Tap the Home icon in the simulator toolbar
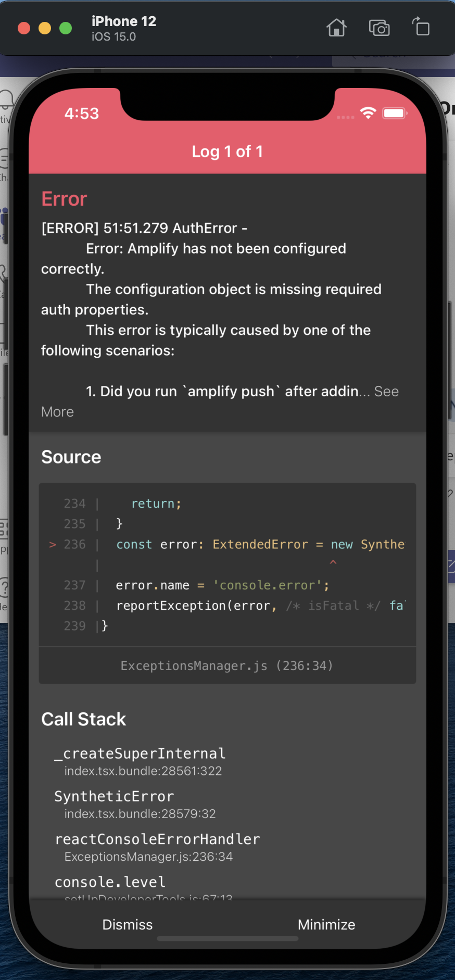 336,28
